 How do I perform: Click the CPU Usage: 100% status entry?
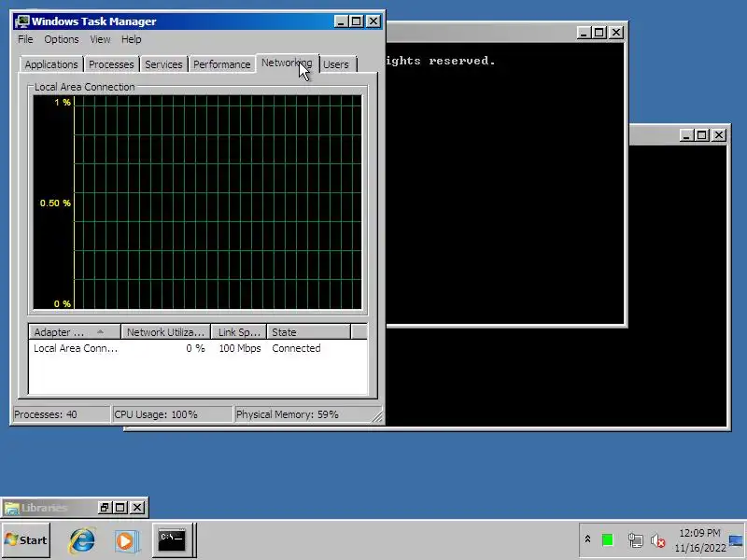[x=172, y=414]
